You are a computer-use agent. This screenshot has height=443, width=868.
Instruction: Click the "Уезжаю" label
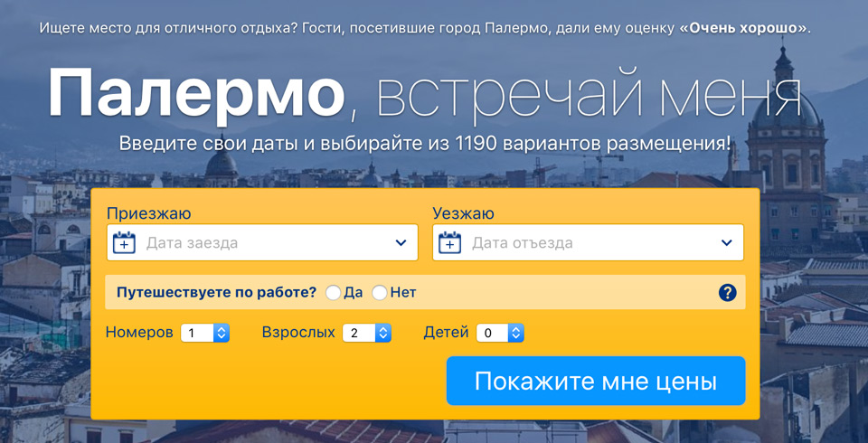tap(463, 213)
